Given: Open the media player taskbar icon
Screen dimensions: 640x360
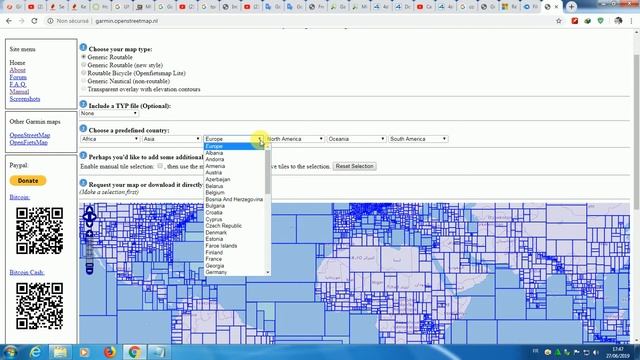Looking at the screenshot, I should pyautogui.click(x=84, y=352).
